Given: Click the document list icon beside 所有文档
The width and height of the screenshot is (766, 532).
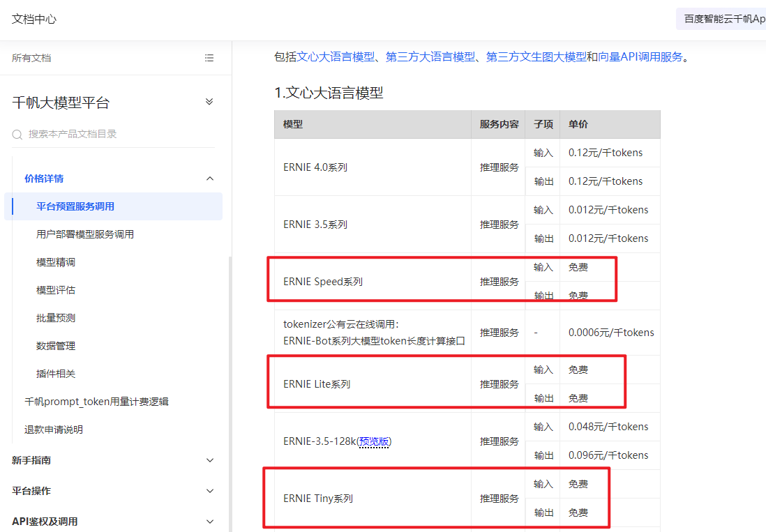Looking at the screenshot, I should [x=209, y=58].
